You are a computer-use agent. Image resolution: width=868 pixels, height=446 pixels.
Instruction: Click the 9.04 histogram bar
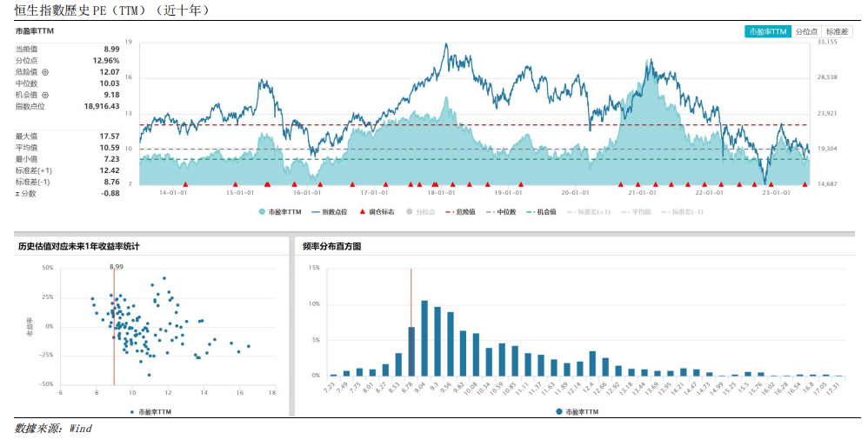click(424, 338)
